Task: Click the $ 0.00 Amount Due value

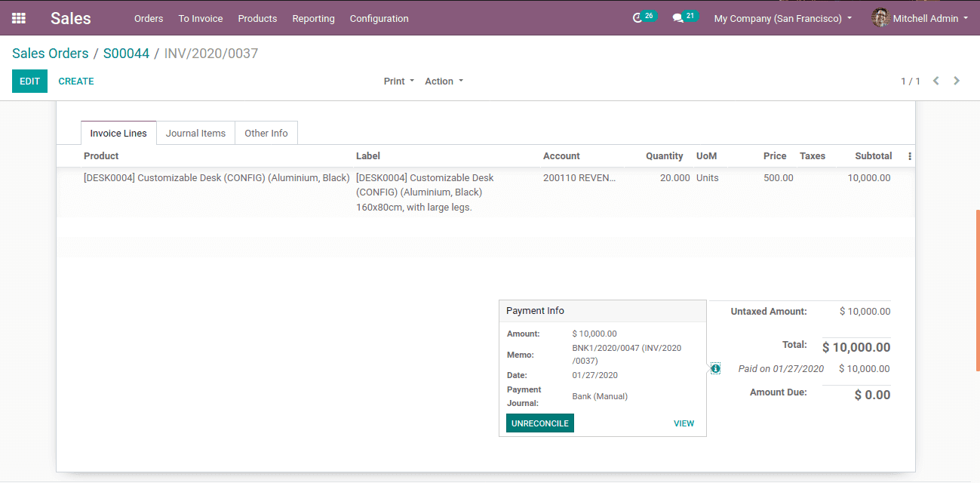Action: (872, 395)
